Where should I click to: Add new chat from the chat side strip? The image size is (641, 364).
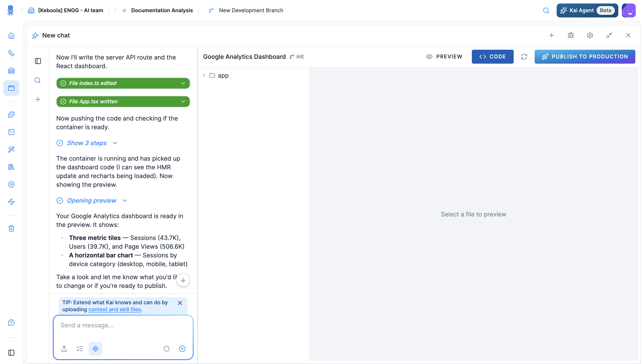pyautogui.click(x=38, y=99)
